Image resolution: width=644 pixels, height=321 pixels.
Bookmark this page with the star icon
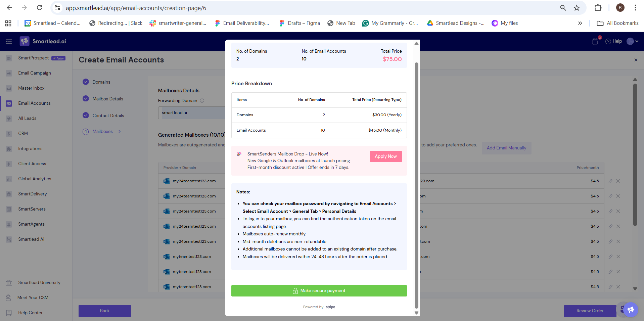coord(577,8)
